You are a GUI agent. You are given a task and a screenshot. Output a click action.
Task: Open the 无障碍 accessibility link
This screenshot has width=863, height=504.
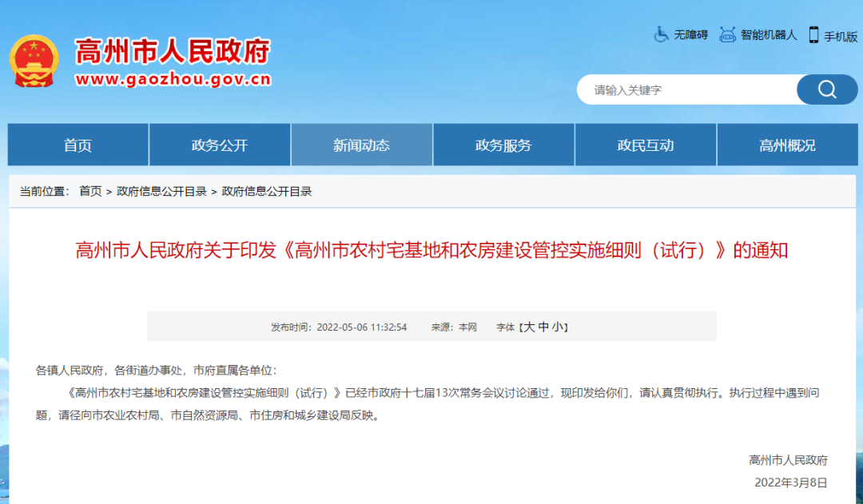pos(690,35)
